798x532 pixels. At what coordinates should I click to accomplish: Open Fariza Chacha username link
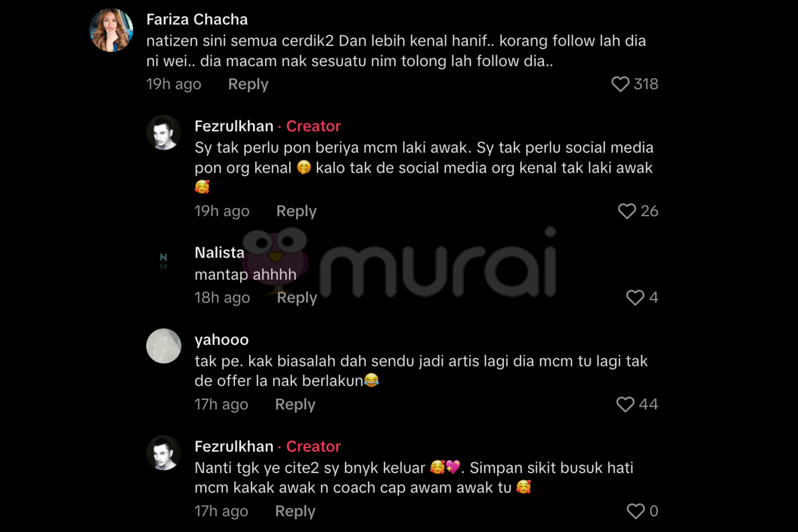pyautogui.click(x=197, y=19)
